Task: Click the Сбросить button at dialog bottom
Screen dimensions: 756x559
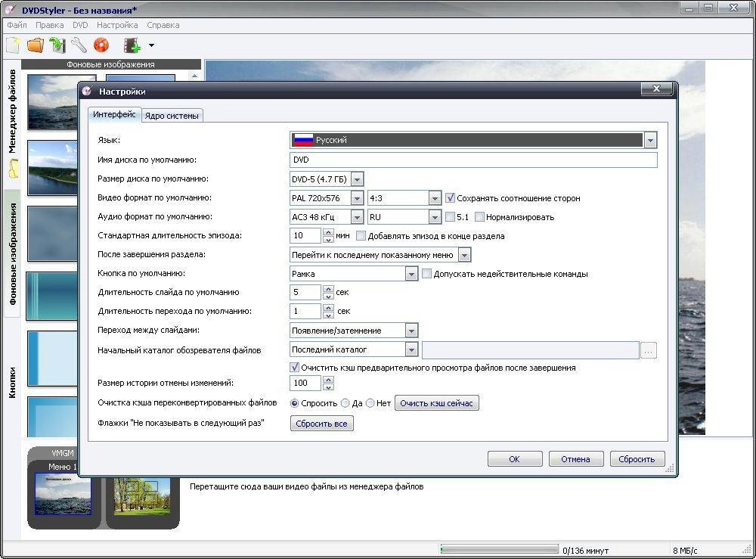Action: pos(637,459)
